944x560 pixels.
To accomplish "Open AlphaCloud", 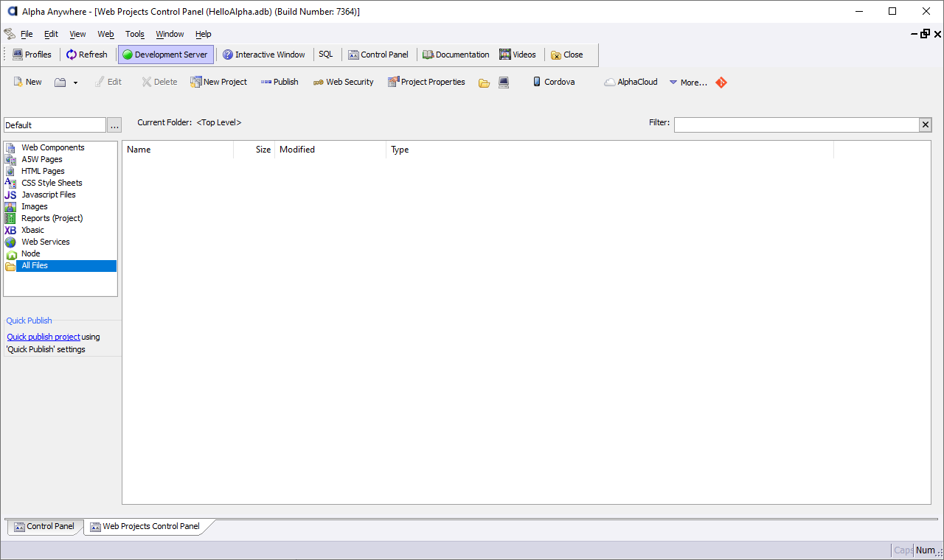I will 631,82.
